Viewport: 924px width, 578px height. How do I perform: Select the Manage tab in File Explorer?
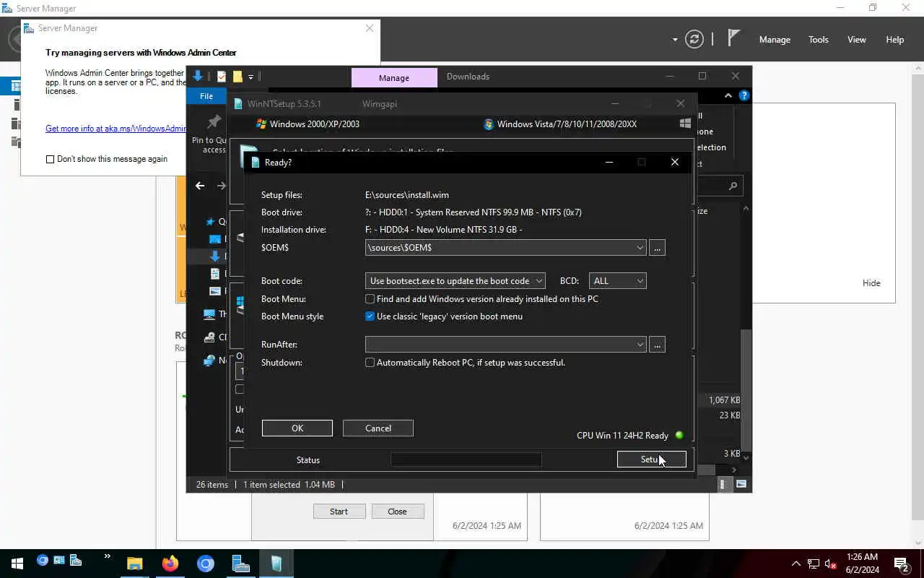coord(393,77)
